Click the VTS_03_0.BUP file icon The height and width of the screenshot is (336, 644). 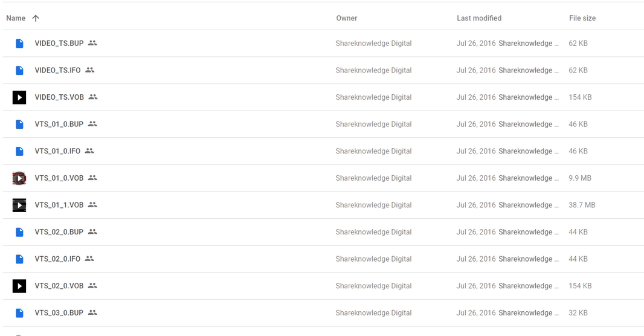(x=19, y=313)
